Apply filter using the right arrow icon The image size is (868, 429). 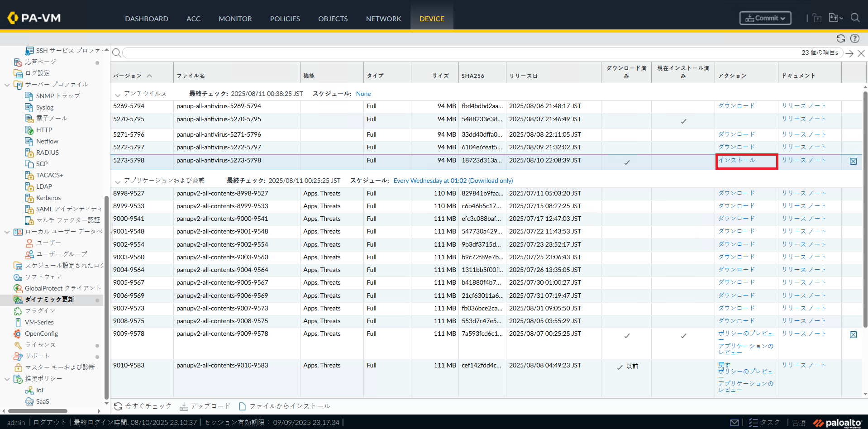pyautogui.click(x=849, y=53)
